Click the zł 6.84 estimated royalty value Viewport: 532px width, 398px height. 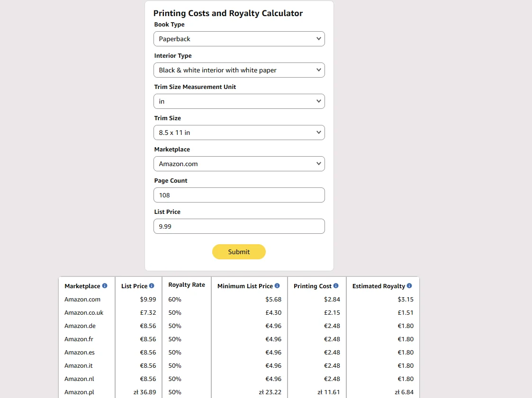pos(404,392)
